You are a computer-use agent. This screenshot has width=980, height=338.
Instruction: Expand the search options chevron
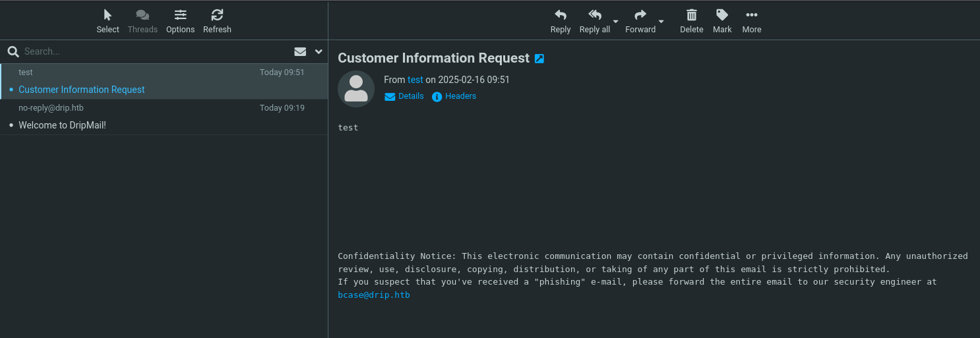click(x=319, y=51)
